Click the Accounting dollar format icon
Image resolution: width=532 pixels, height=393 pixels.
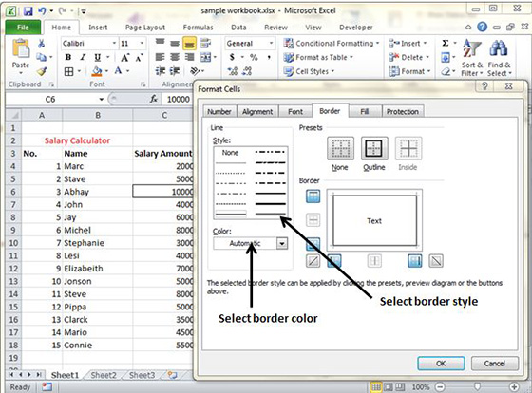point(232,57)
